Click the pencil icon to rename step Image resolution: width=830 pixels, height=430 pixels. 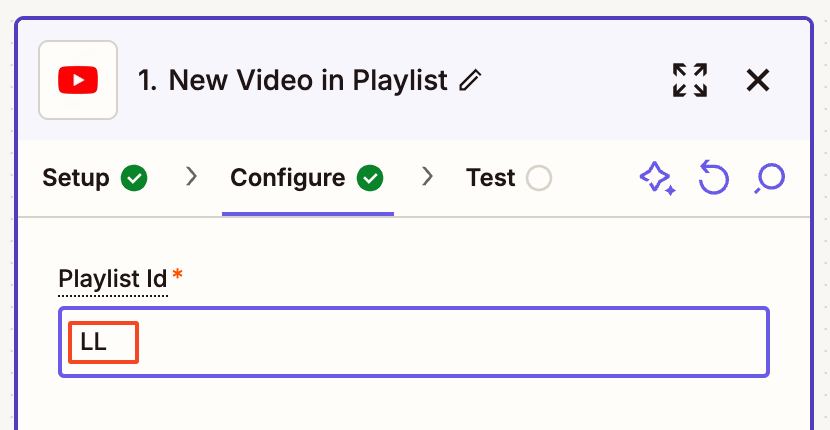pos(470,81)
